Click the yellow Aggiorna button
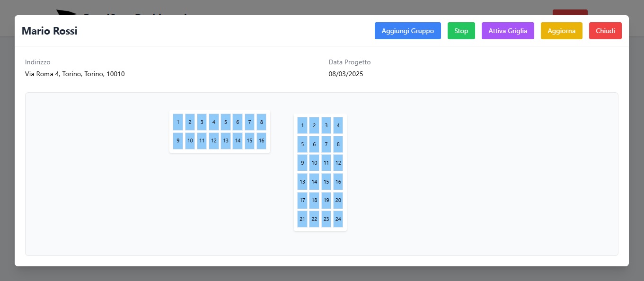644x281 pixels. [561, 30]
